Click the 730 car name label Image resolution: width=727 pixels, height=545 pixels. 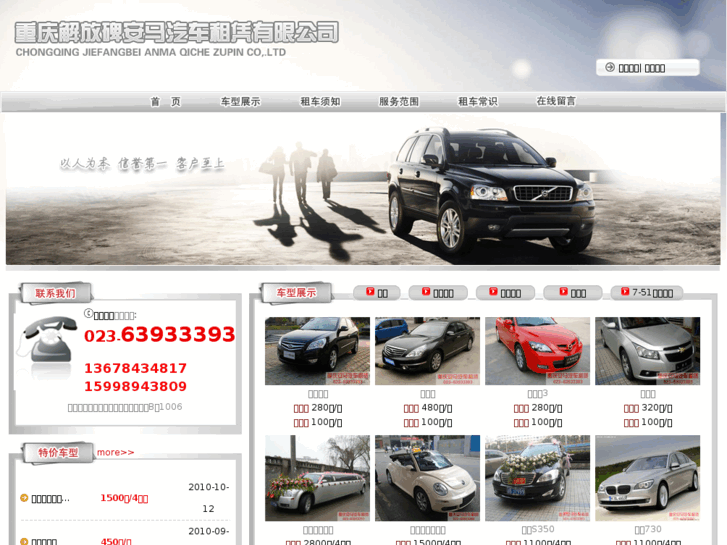click(648, 529)
